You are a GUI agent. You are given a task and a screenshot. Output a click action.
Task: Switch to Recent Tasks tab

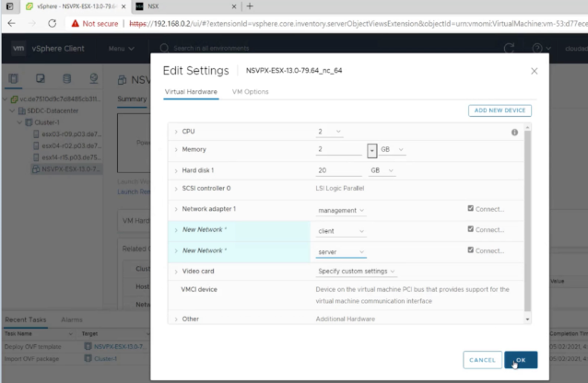pos(26,319)
